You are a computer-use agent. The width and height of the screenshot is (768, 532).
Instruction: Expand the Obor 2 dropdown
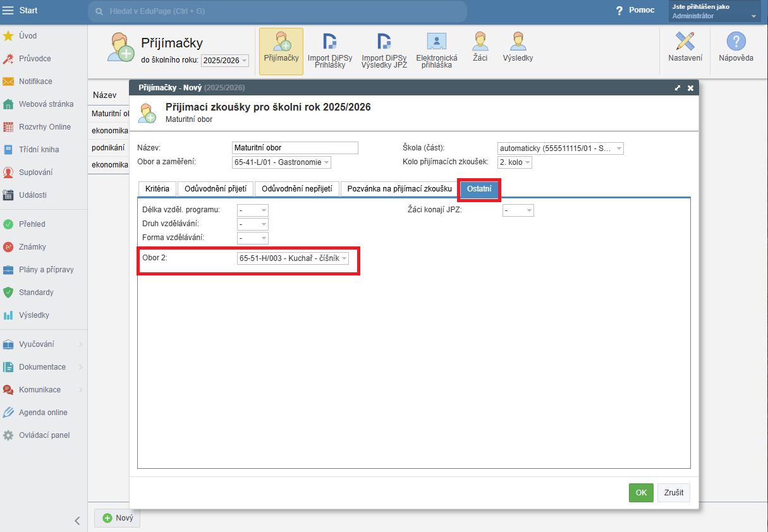[293, 258]
